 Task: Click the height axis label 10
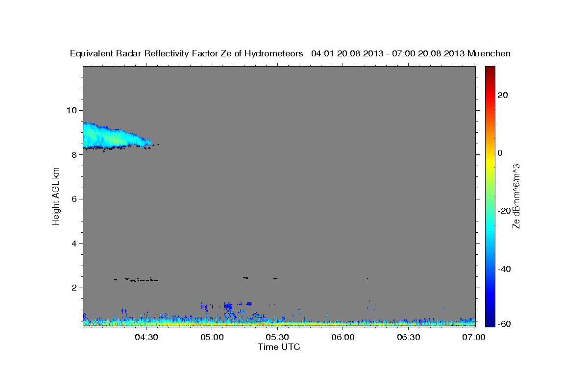tap(73, 110)
